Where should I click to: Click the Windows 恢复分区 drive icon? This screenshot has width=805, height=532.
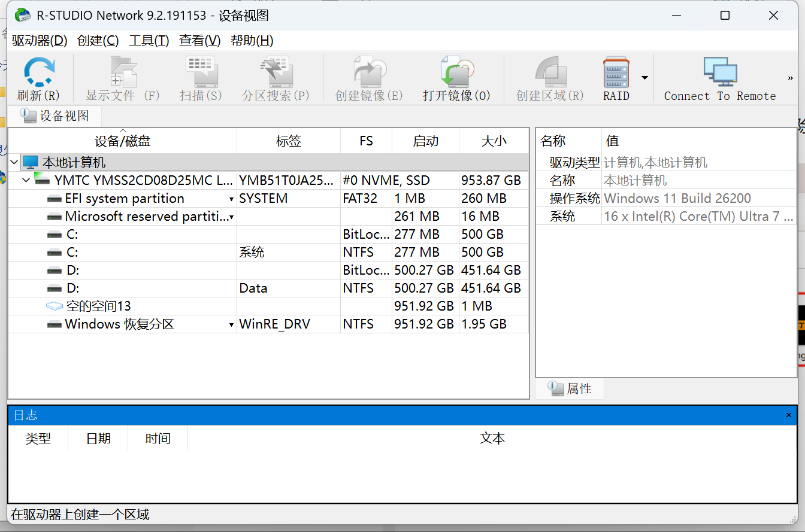pos(55,324)
